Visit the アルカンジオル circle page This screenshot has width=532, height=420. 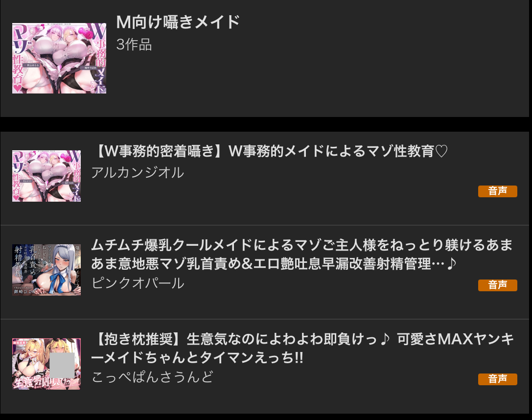pyautogui.click(x=138, y=172)
